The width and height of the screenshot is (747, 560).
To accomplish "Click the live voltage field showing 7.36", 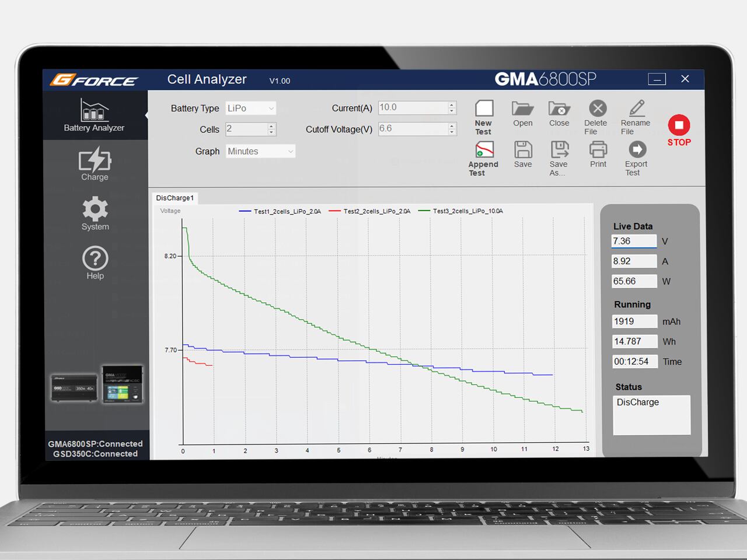I will point(634,242).
